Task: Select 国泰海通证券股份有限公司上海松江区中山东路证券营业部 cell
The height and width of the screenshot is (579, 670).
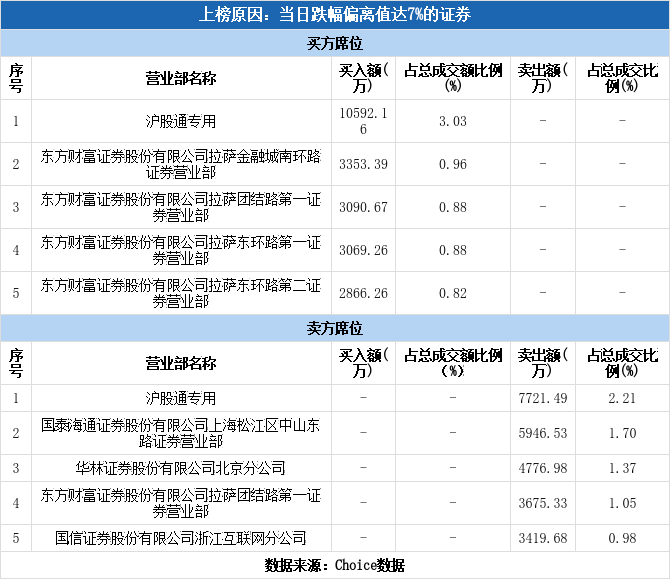Action: point(181,433)
